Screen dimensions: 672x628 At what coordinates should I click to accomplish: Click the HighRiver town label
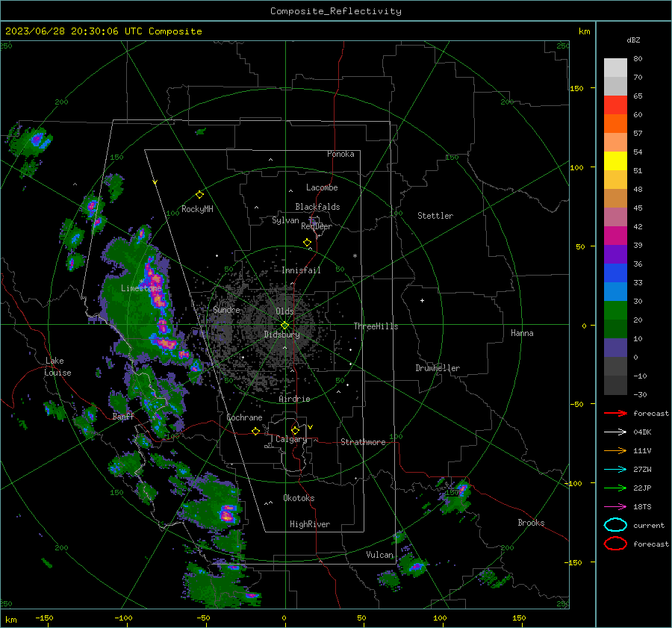[310, 524]
